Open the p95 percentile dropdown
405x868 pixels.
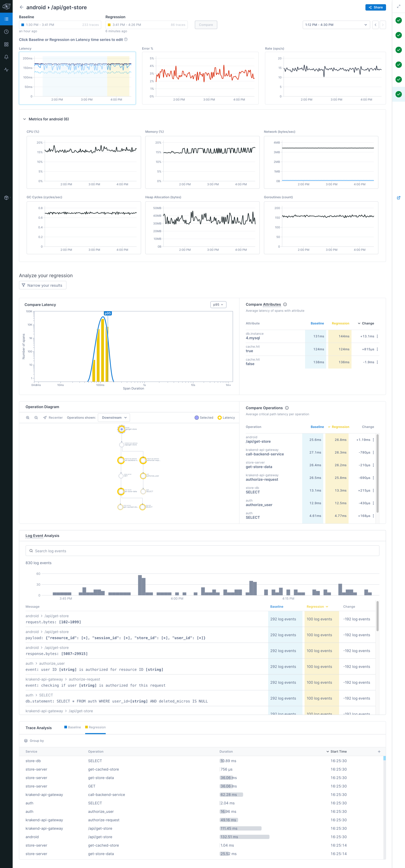pyautogui.click(x=218, y=305)
